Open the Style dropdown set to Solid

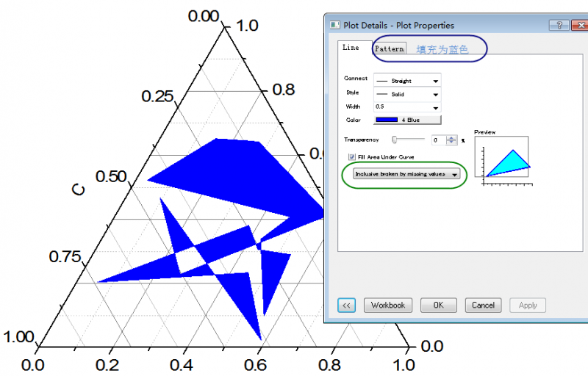pos(407,94)
